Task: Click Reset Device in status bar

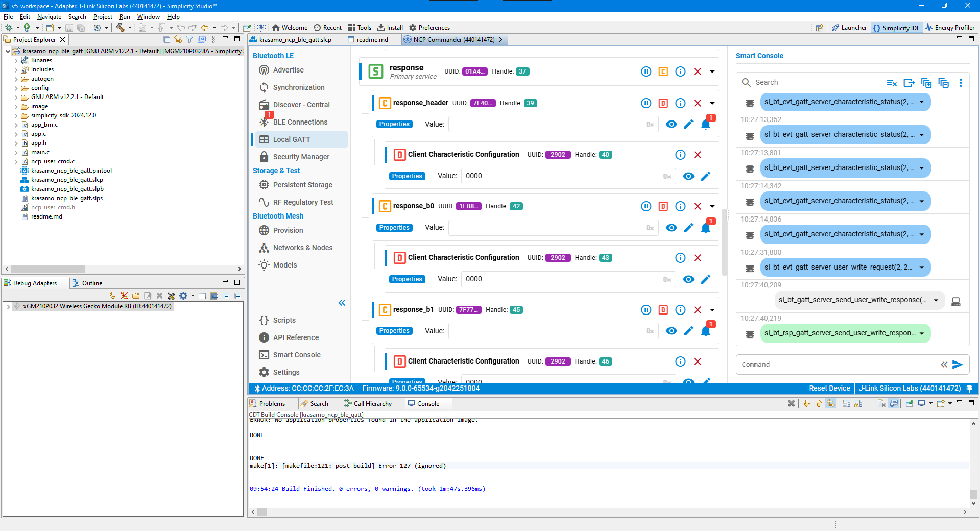Action: point(829,389)
